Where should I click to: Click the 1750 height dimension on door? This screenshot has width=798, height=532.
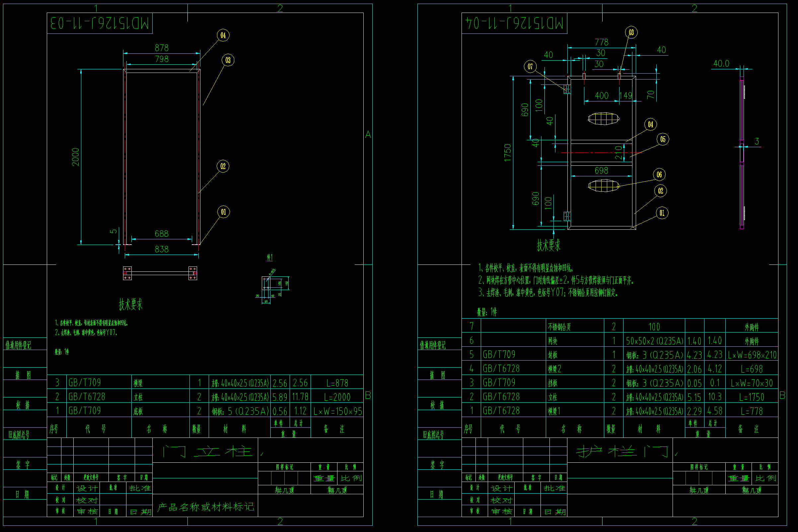pyautogui.click(x=507, y=153)
